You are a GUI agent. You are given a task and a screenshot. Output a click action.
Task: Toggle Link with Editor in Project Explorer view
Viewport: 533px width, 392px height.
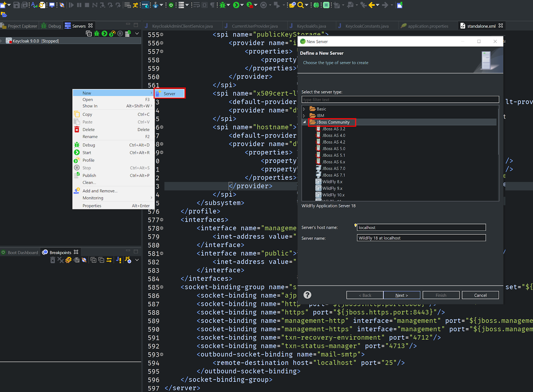109,260
